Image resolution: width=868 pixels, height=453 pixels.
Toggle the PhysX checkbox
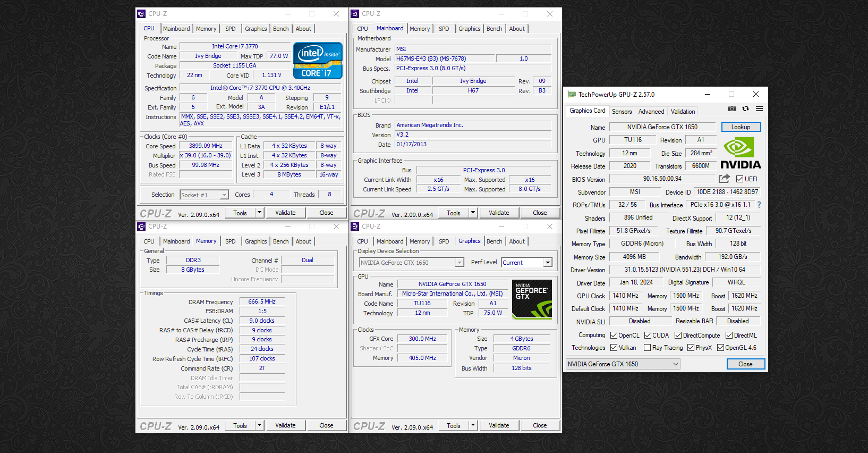[691, 348]
